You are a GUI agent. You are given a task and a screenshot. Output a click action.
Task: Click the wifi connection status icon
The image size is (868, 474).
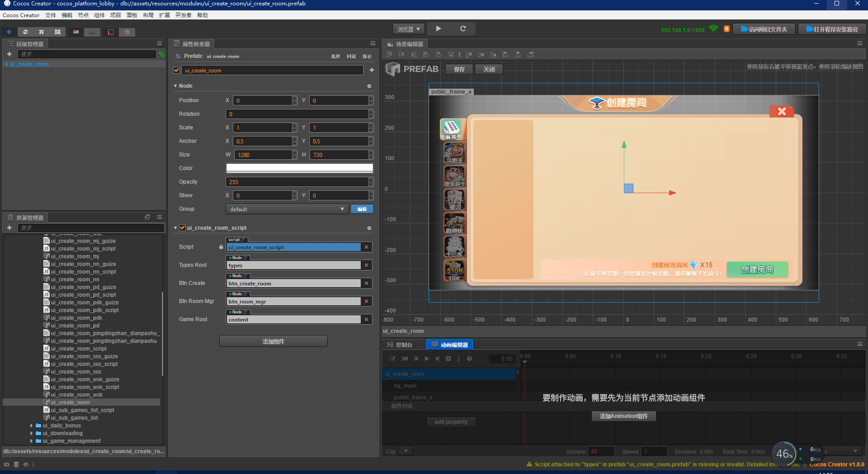point(713,29)
